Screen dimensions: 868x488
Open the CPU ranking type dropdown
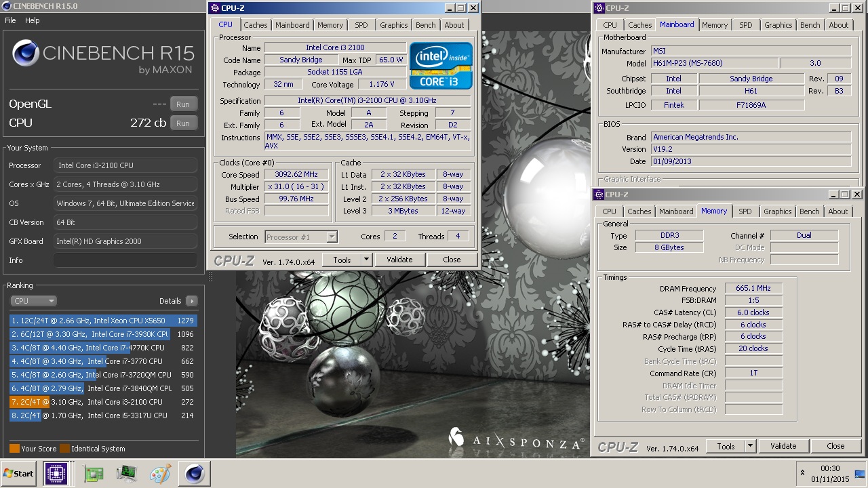33,301
